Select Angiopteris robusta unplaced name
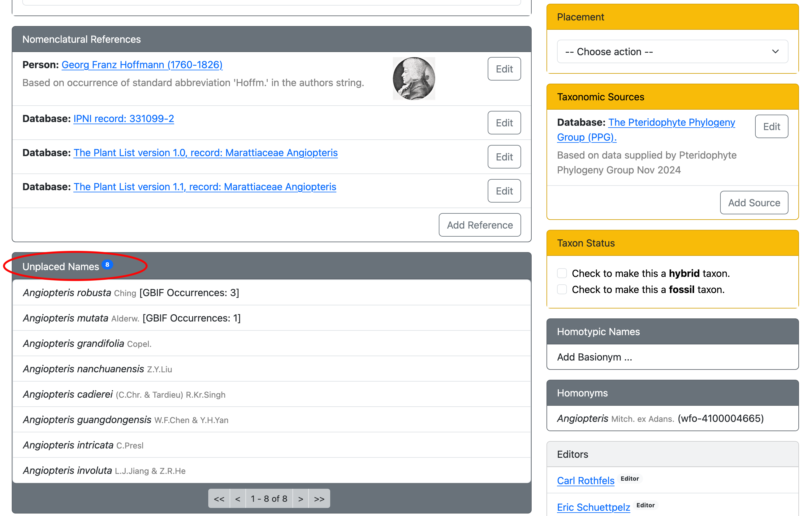The image size is (812, 516). 67,293
